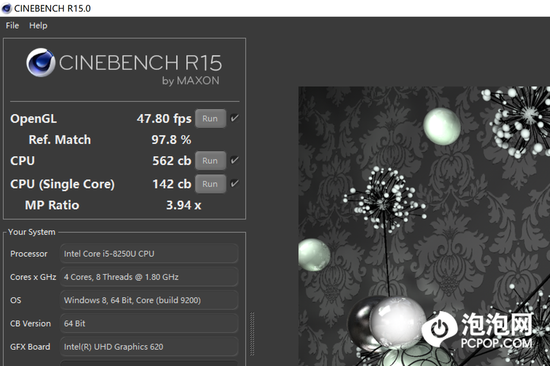Click the CB Version field 64 Bit
The height and width of the screenshot is (366, 550).
click(149, 323)
